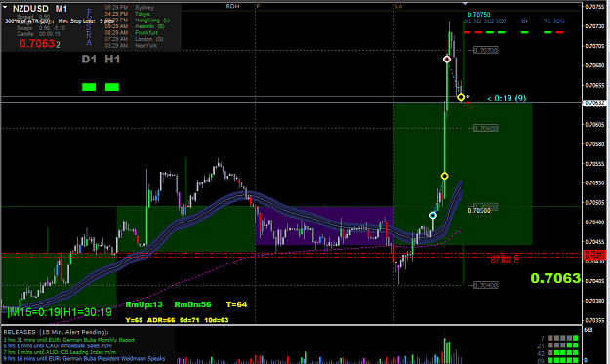Image resolution: width=610 pixels, height=364 pixels.
Task: Select the yellow circle marker mid-rally
Action: (x=445, y=177)
